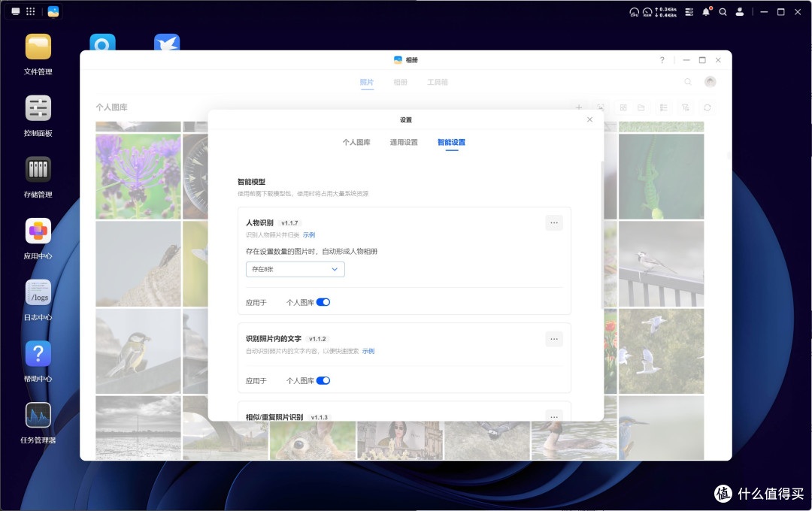Open the flying white birds photo
Viewport: 812px width, 511px height.
[662, 352]
